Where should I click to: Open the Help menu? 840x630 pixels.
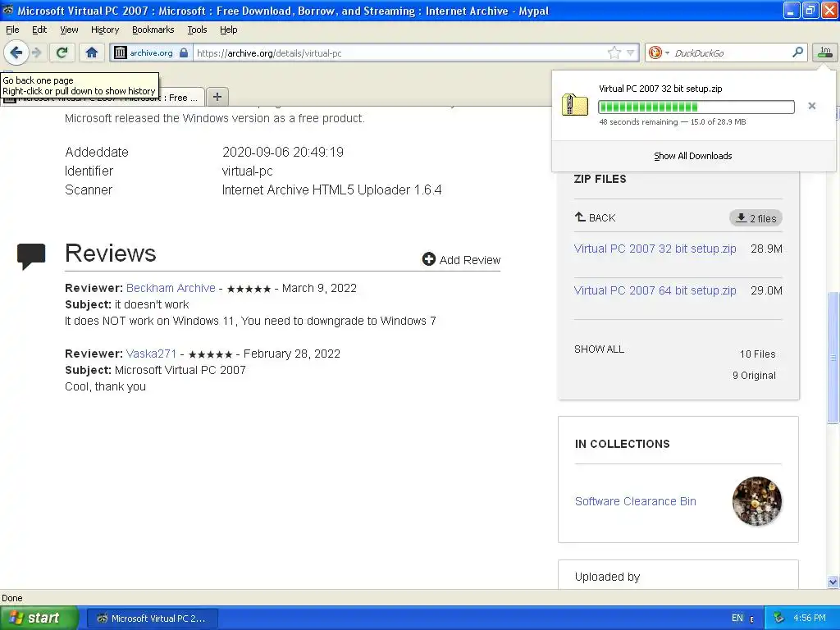pos(228,30)
